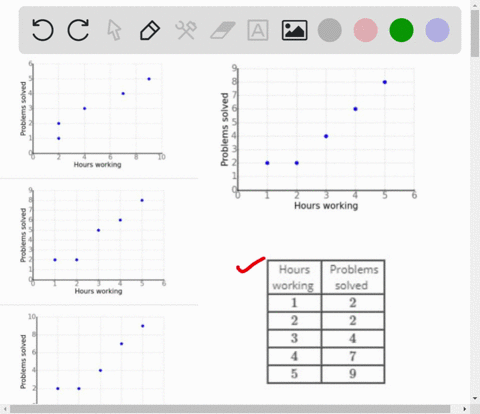Click the large scatter plot on the right
480x414 pixels.
[318, 137]
